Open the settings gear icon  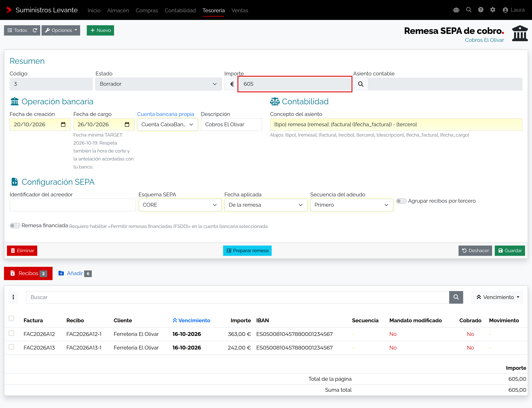pos(493,10)
